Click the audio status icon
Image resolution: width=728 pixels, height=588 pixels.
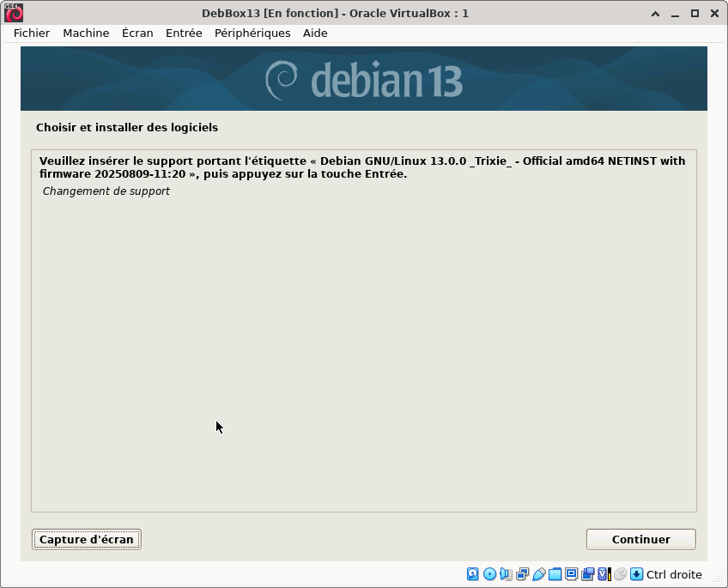[506, 574]
